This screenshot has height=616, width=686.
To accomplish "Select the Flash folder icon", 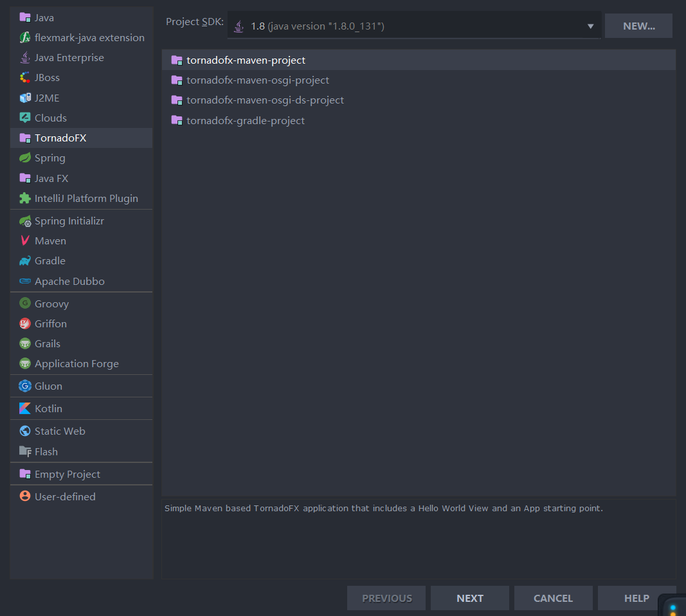I will [25, 451].
